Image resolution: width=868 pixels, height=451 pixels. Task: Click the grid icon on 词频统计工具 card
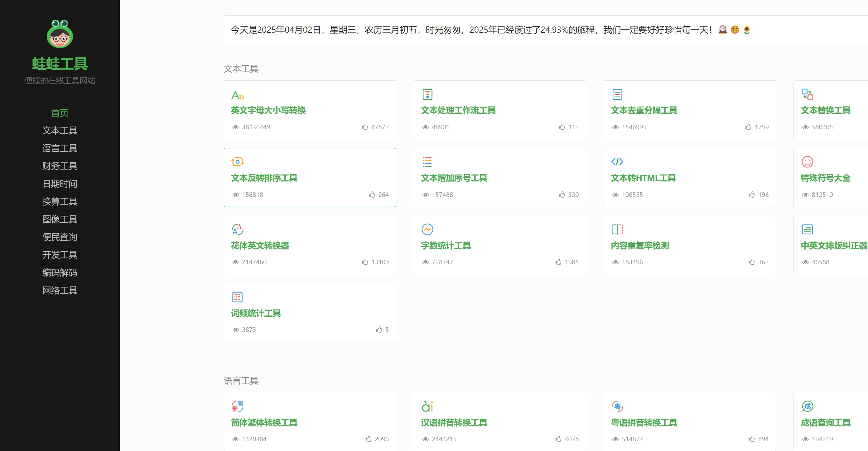point(237,297)
